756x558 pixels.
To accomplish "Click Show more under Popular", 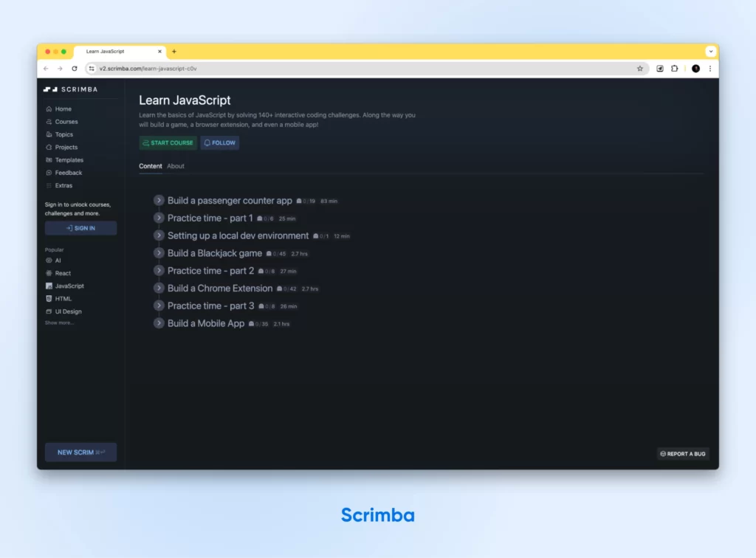I will 59,323.
